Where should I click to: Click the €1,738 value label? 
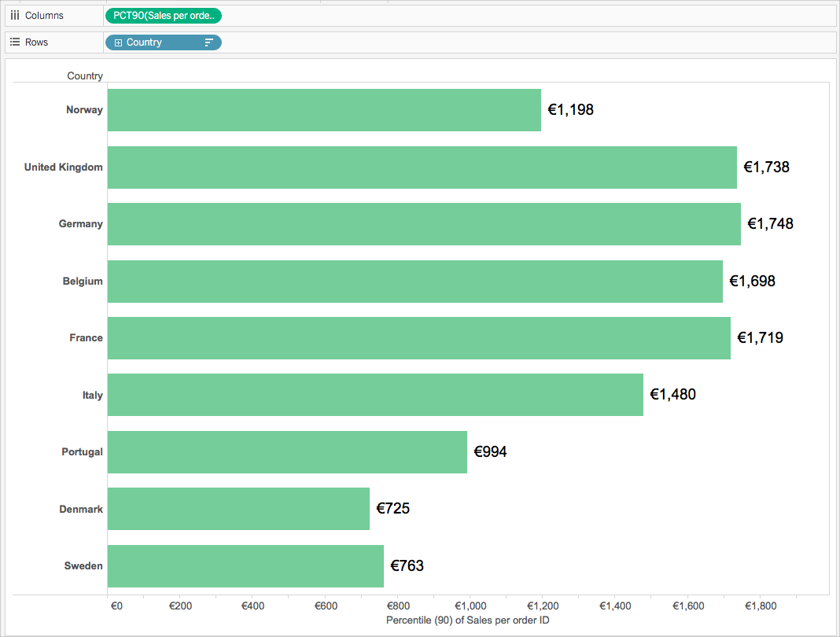pos(767,168)
